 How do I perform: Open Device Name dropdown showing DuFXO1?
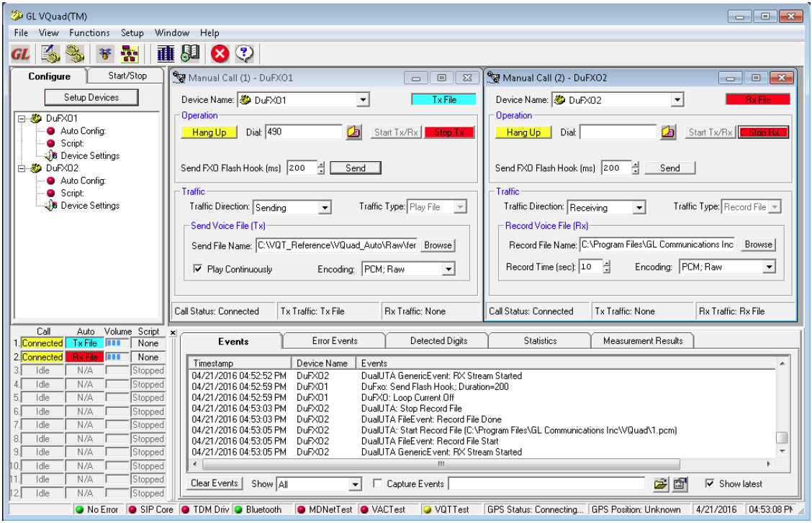tap(363, 100)
